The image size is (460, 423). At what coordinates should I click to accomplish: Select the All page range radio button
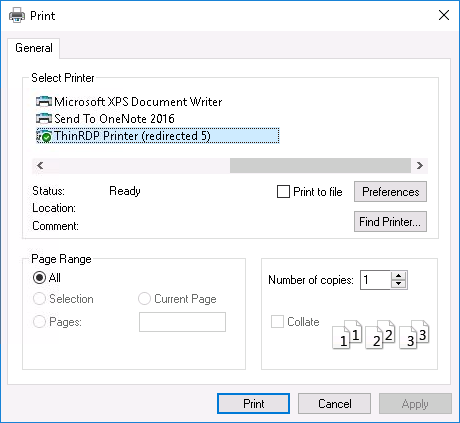[x=39, y=278]
